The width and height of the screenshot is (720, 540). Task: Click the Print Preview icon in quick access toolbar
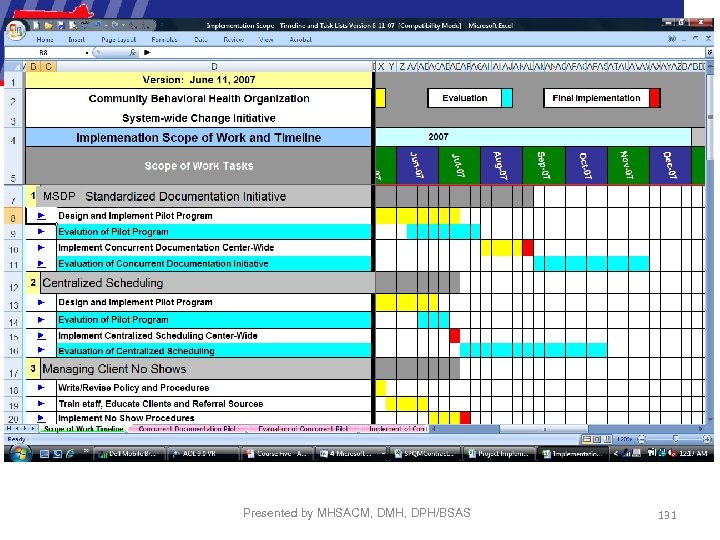(x=72, y=25)
